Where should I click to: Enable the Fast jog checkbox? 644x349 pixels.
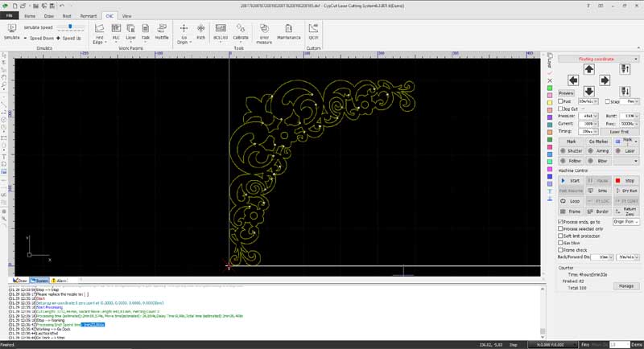[561, 102]
